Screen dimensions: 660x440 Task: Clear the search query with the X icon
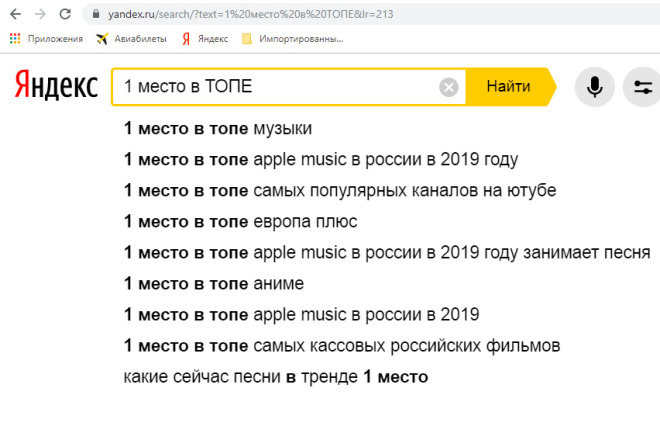point(449,88)
